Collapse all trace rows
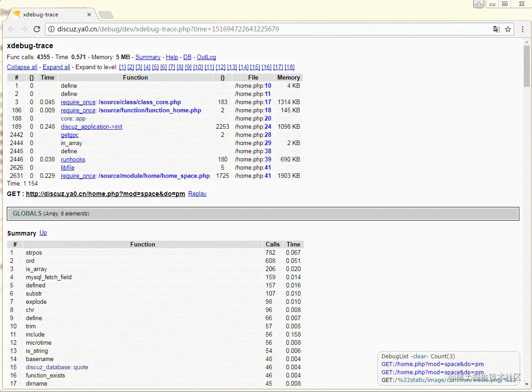Screen dimensions: 532x392 [22, 67]
